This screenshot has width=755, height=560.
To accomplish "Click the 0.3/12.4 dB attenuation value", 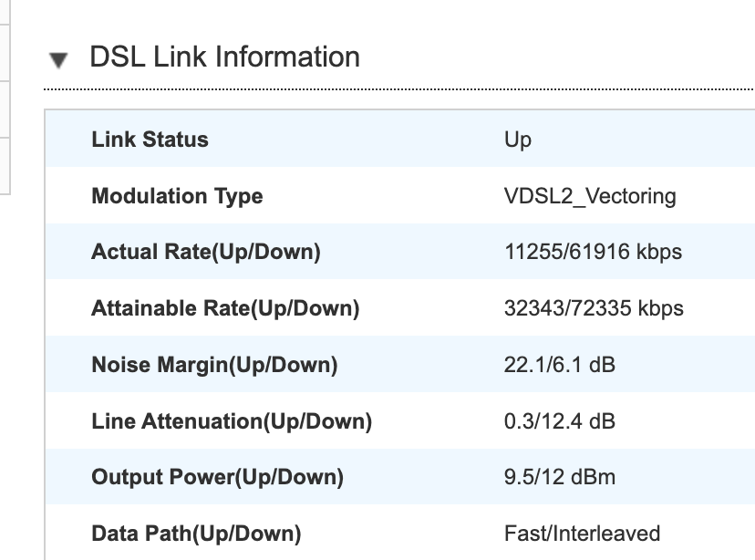I will (x=560, y=421).
